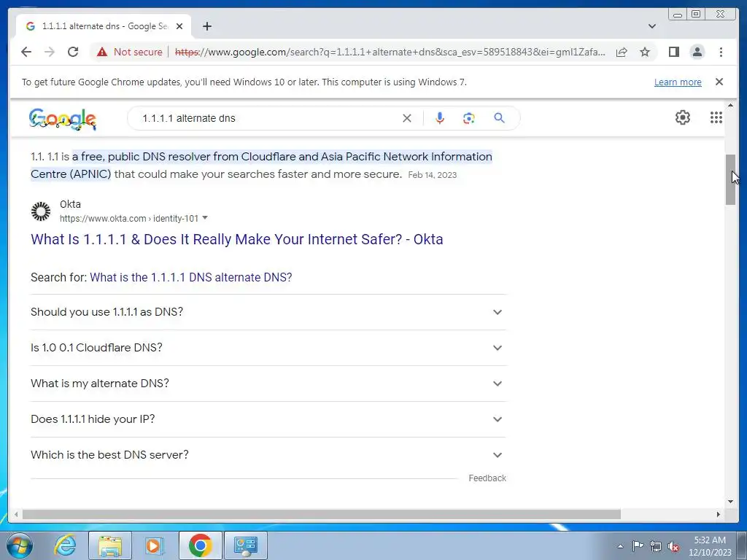Click the Okta site favicon
This screenshot has width=747, height=560.
[41, 211]
